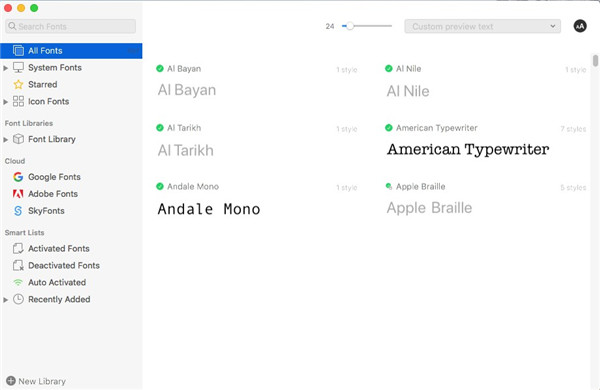Select the All Fonts icon in sidebar
Screen dimensions: 600x390
click(x=18, y=51)
